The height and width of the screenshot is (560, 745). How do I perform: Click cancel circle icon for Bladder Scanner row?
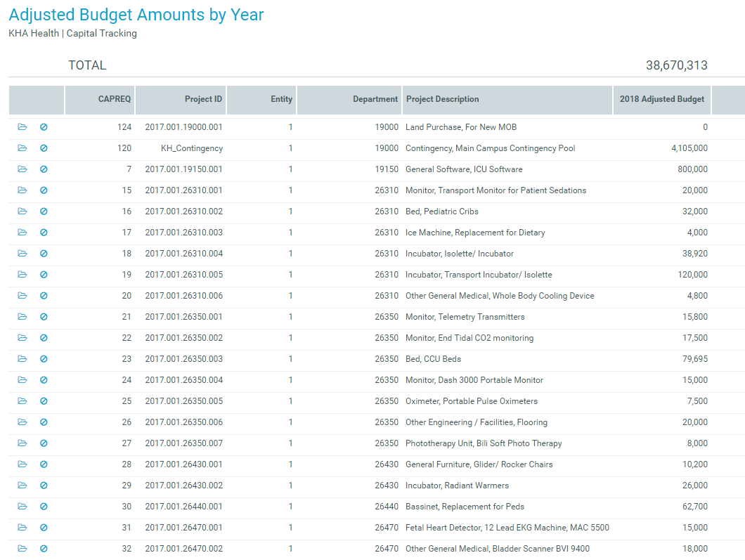tap(44, 549)
